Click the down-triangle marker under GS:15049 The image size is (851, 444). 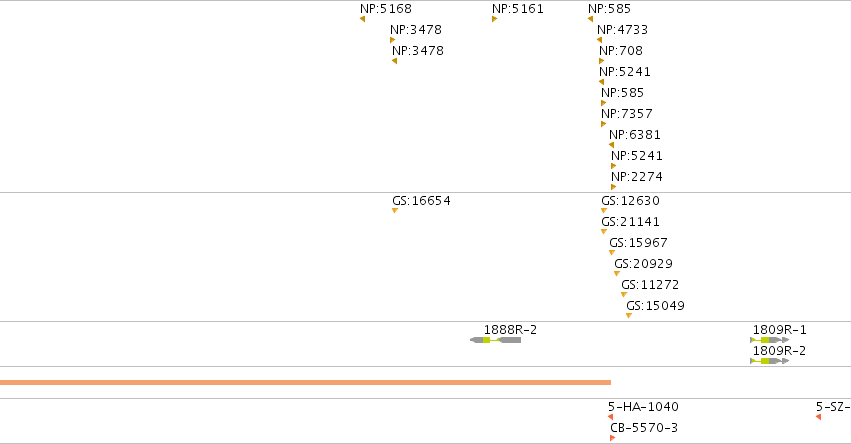coord(629,316)
